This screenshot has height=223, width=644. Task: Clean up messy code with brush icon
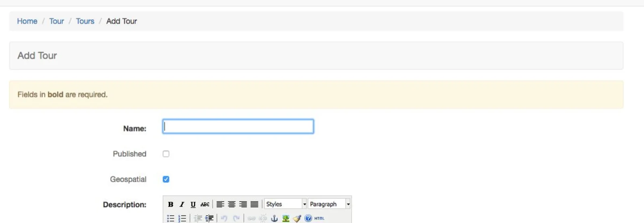coord(297,218)
